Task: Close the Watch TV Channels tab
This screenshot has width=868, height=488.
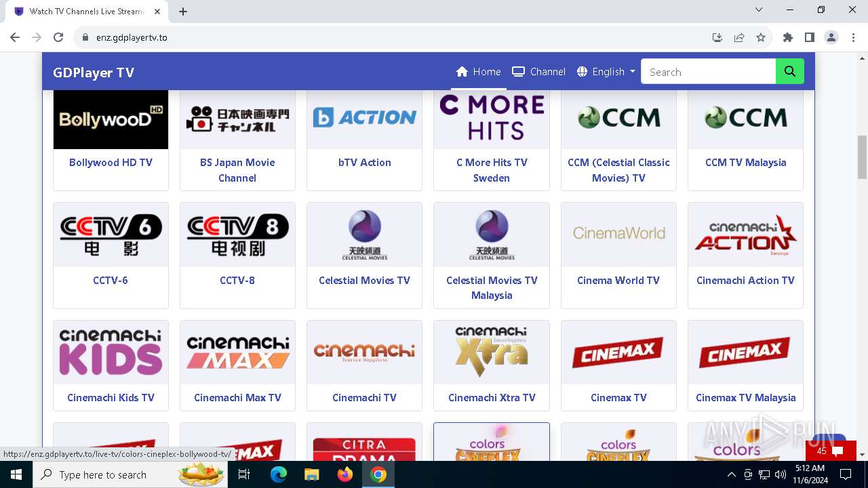Action: click(x=157, y=12)
